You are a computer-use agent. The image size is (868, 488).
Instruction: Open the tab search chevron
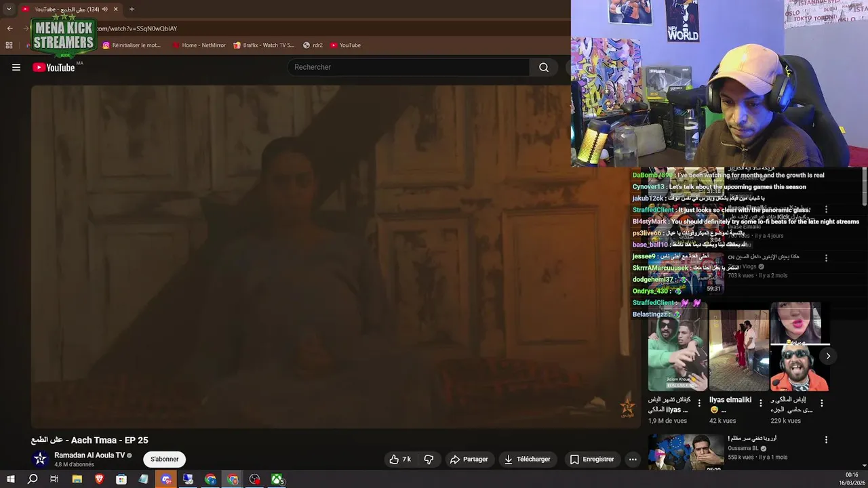[9, 9]
